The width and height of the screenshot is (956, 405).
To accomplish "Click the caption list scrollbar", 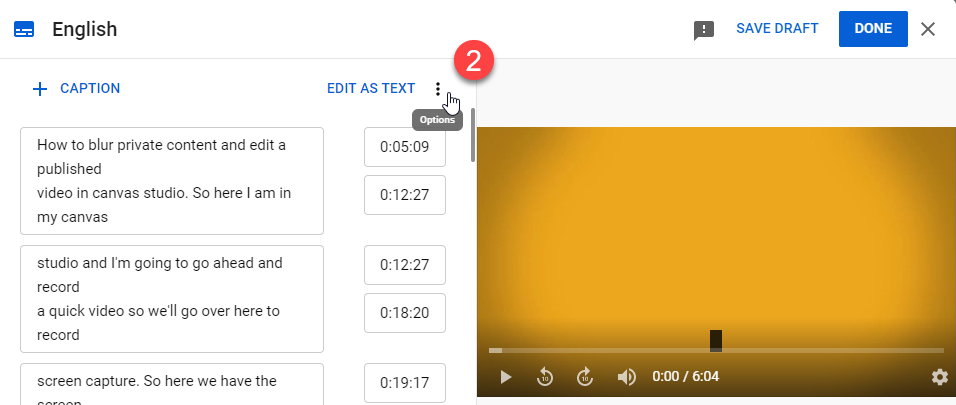I will tap(473, 135).
